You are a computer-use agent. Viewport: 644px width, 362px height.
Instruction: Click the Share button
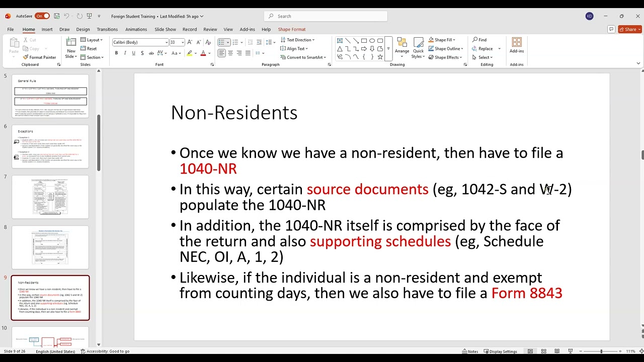[630, 29]
